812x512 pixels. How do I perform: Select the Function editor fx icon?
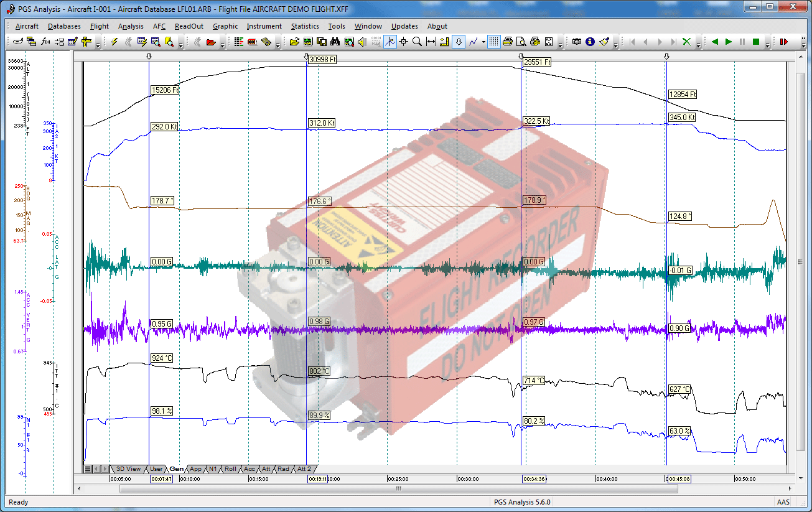click(x=44, y=42)
